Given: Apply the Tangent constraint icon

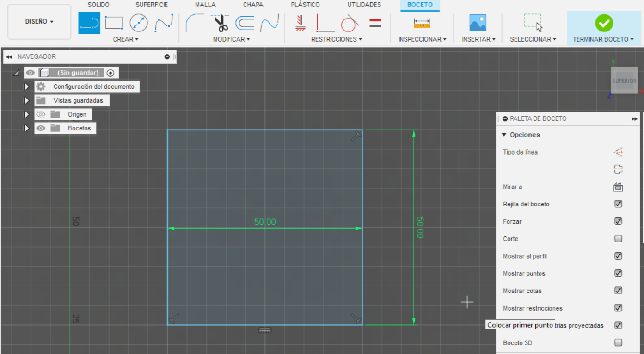Looking at the screenshot, I should [350, 23].
